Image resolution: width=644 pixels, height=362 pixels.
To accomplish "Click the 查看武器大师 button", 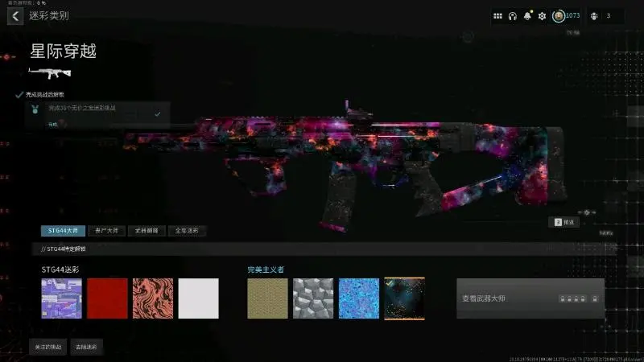I will (x=530, y=298).
